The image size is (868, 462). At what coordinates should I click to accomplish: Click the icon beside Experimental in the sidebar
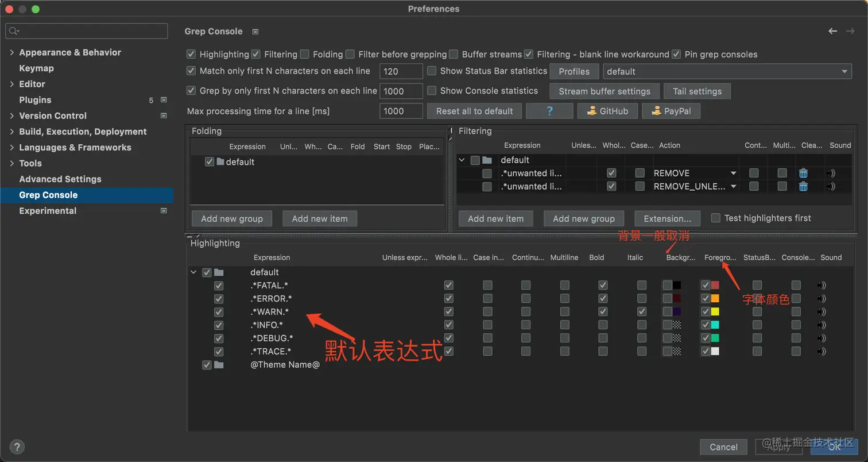164,211
